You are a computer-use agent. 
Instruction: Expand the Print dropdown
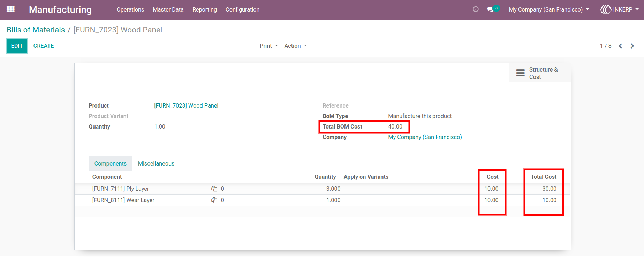pyautogui.click(x=269, y=46)
